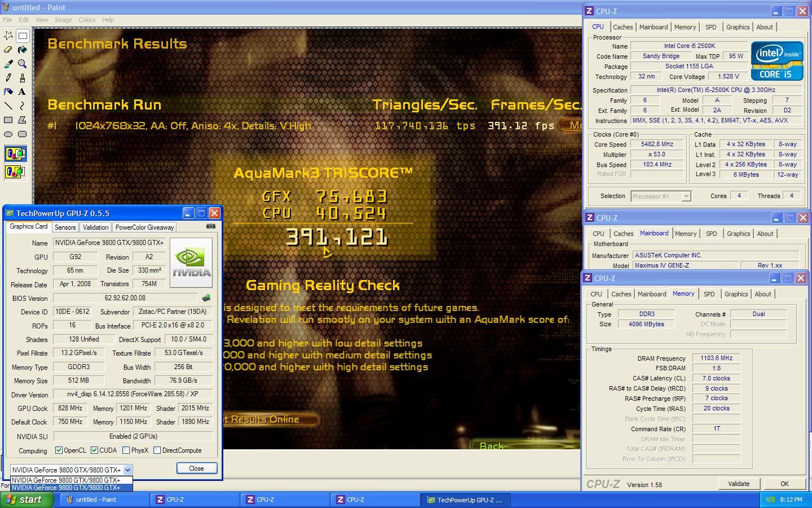This screenshot has height=508, width=812.
Task: Pick the Eraser tool in Paint
Action: (8, 50)
